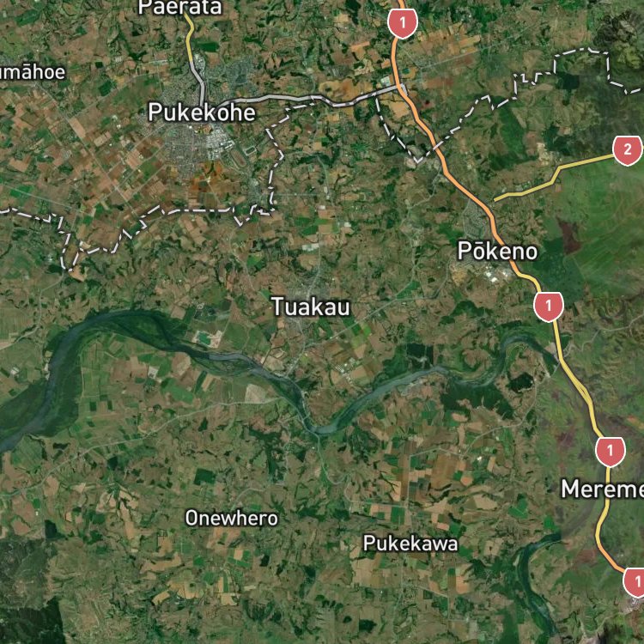Click the yellow road below Paerata label

pyautogui.click(x=190, y=39)
